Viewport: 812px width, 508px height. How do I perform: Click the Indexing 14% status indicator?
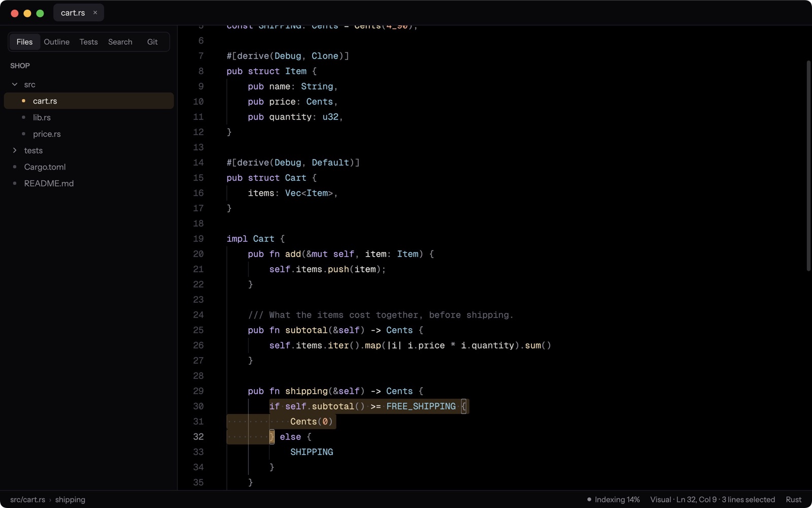coord(613,499)
